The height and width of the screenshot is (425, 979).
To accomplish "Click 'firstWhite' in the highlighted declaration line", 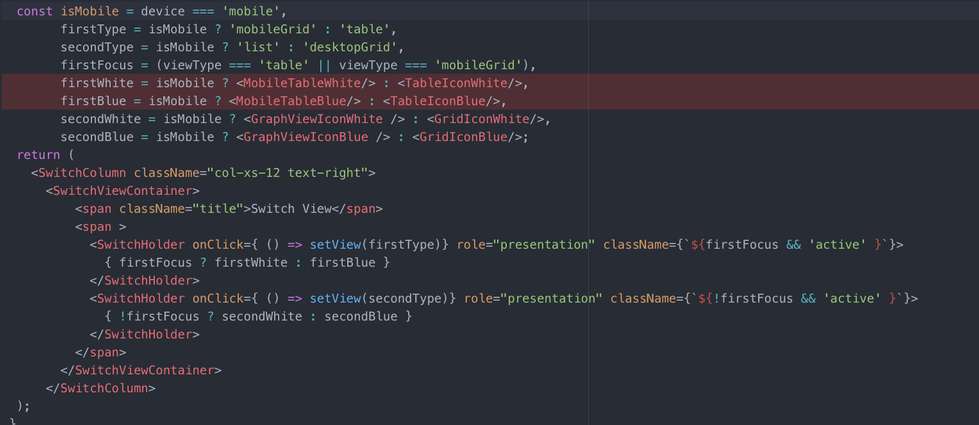I will point(97,83).
